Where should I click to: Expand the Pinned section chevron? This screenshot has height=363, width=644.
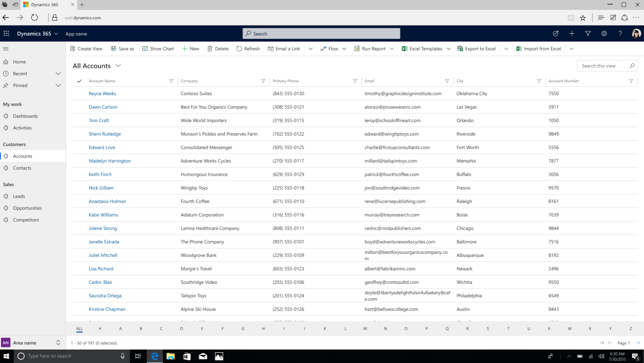pyautogui.click(x=58, y=85)
